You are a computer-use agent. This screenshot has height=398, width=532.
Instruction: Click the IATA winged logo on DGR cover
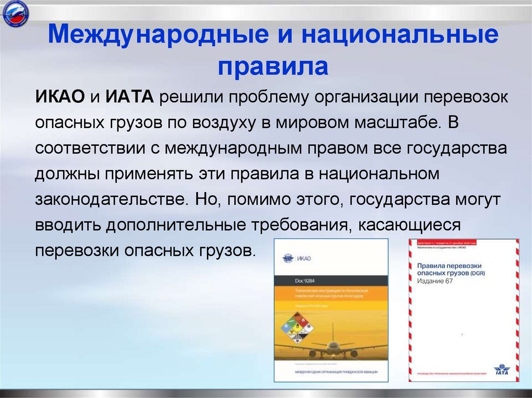pyautogui.click(x=501, y=370)
